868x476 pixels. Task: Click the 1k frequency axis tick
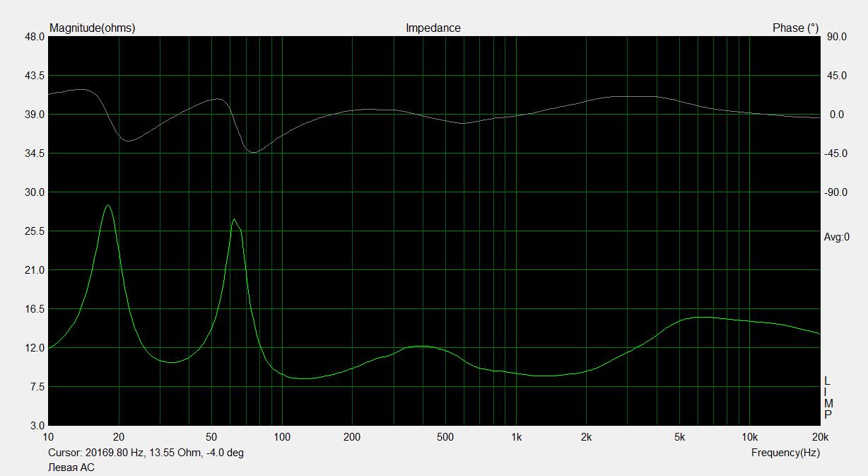point(516,437)
